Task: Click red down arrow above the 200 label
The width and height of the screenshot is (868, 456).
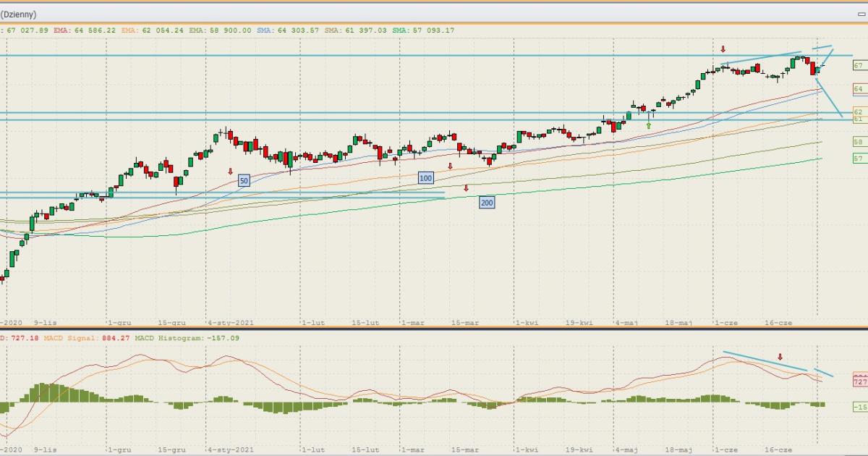Action: tap(466, 188)
